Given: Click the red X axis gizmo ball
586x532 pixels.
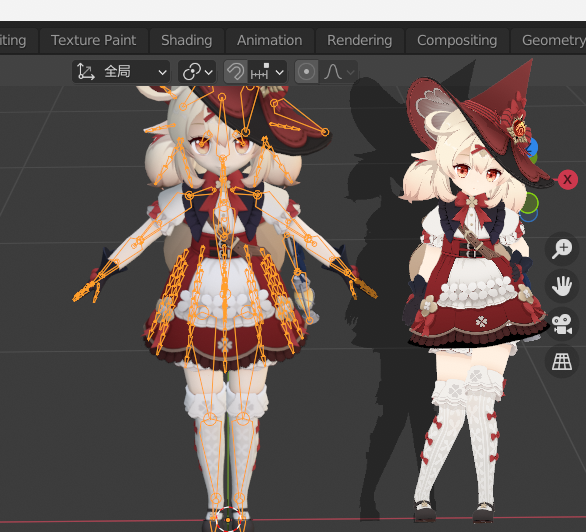Looking at the screenshot, I should coord(568,180).
